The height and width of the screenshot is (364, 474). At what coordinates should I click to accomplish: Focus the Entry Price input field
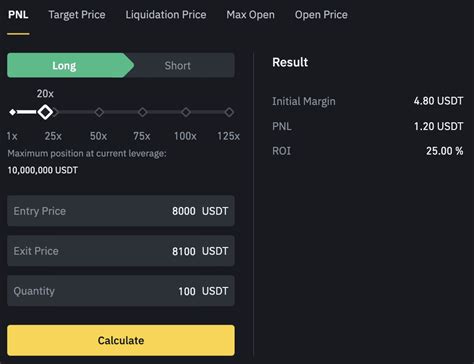(121, 211)
